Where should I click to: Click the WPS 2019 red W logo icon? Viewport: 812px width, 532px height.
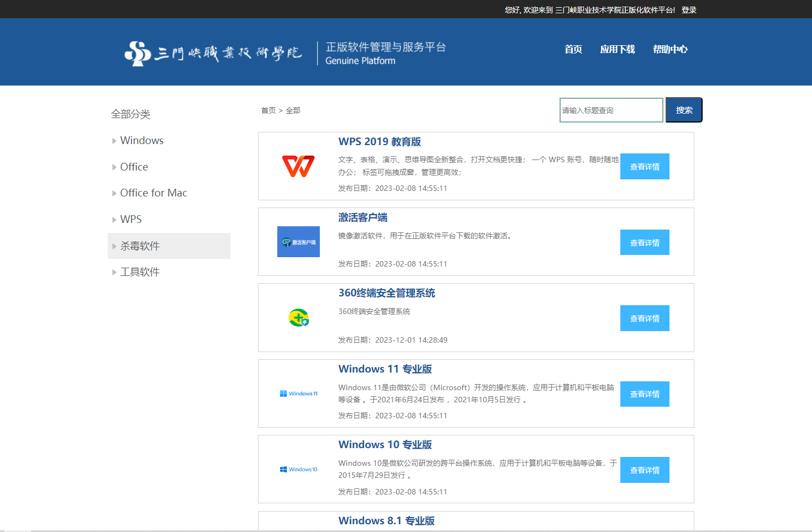298,166
